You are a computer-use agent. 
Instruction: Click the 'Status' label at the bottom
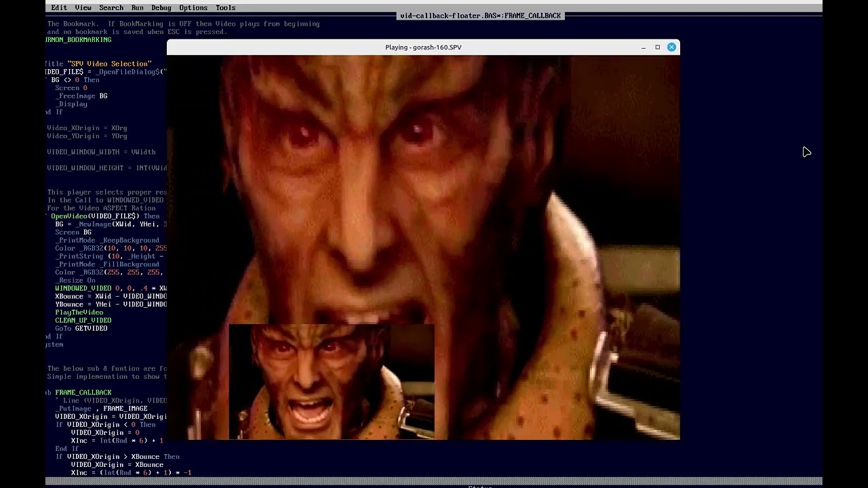click(x=479, y=486)
